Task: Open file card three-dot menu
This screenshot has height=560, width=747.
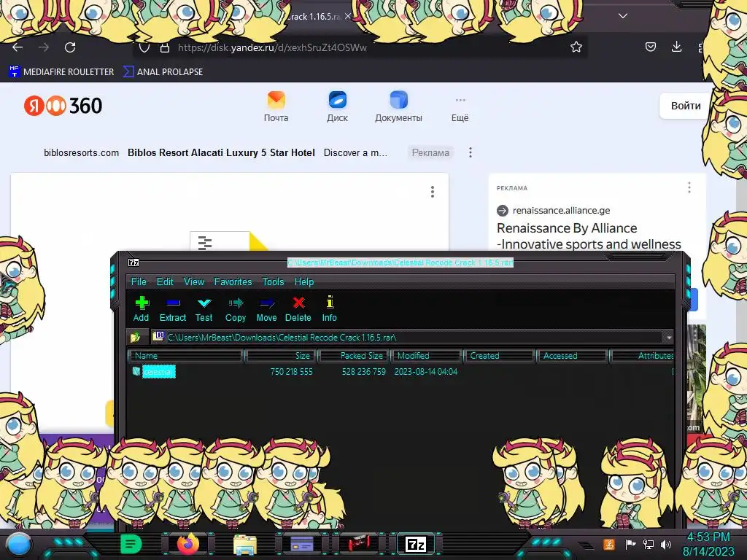Action: pyautogui.click(x=433, y=192)
